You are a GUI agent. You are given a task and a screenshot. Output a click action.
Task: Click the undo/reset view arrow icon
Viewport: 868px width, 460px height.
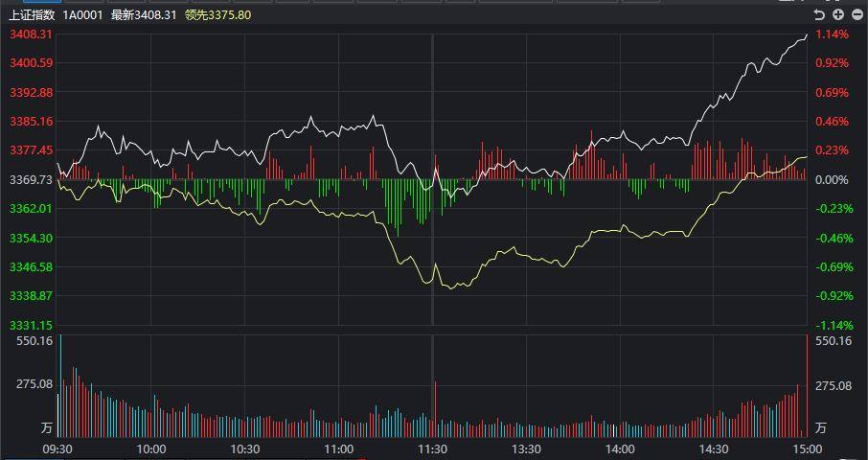[x=819, y=14]
